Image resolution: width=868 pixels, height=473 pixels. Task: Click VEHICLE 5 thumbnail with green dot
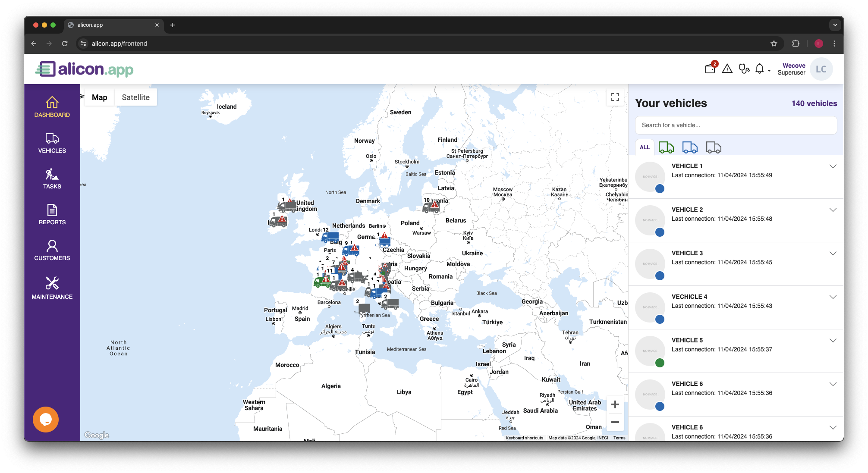pos(650,351)
